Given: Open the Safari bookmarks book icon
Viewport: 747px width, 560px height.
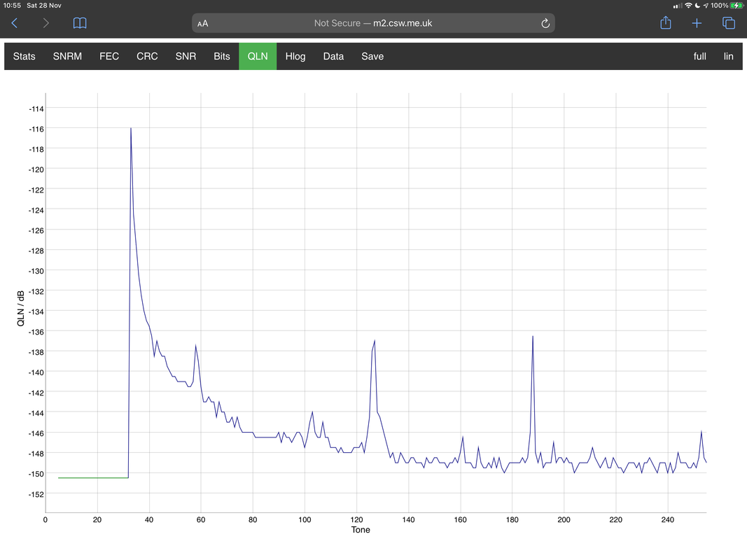Looking at the screenshot, I should [x=80, y=23].
